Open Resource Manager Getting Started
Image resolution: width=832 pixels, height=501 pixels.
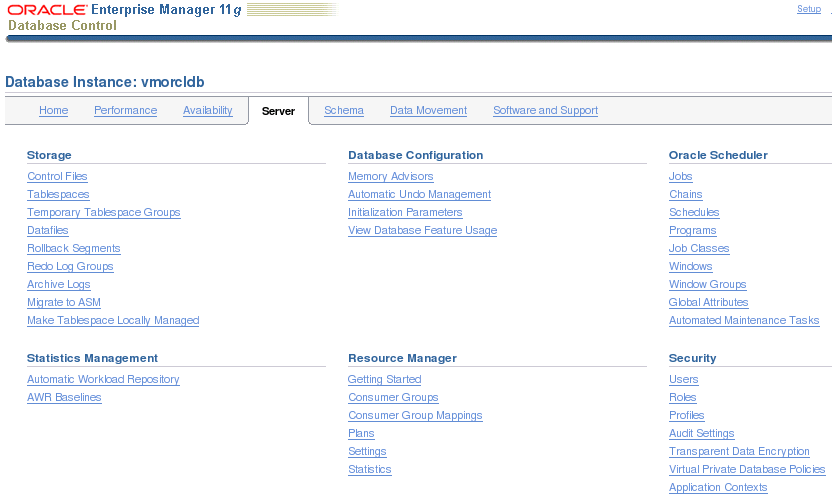(385, 379)
